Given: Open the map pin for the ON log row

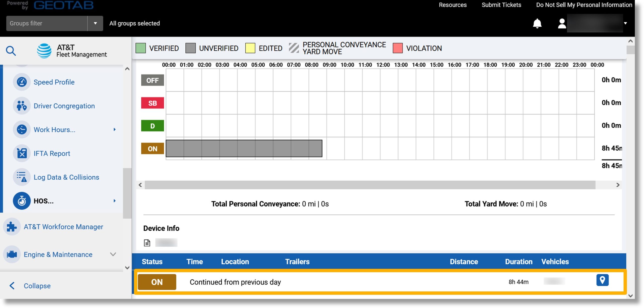Looking at the screenshot, I should click(x=602, y=280).
